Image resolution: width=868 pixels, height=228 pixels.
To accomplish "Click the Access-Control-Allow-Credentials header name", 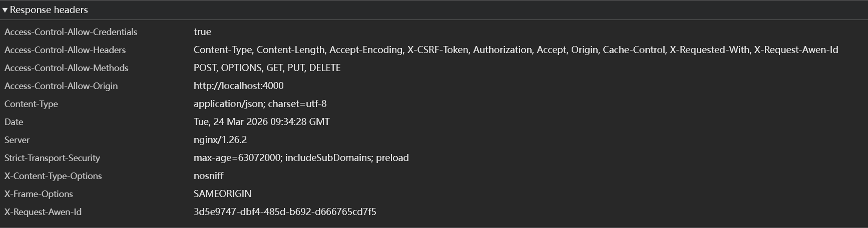I will 71,32.
